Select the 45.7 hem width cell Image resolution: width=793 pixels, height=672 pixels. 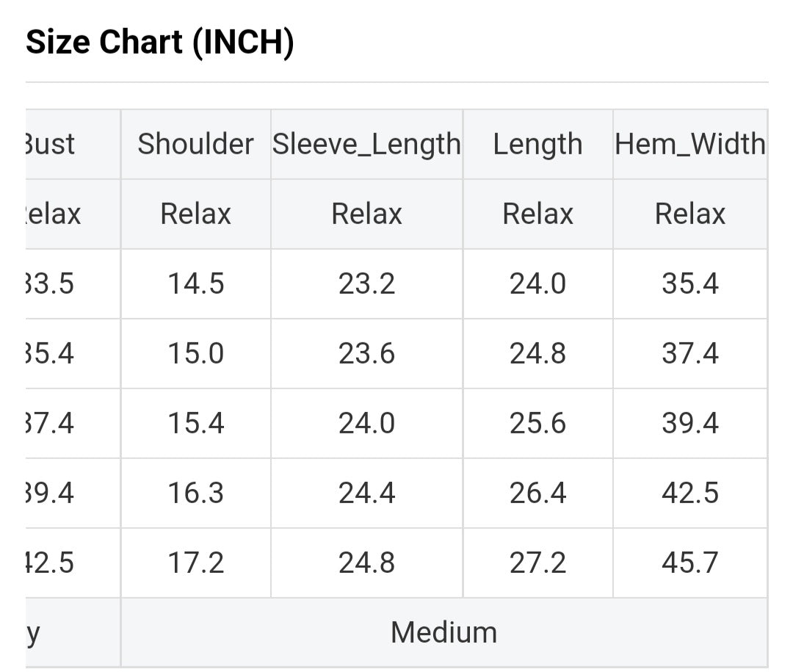click(x=689, y=563)
